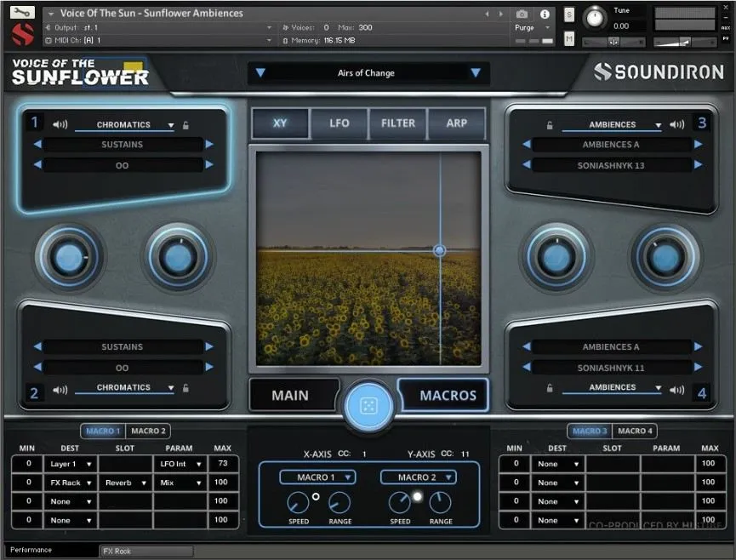
Task: Click the XY pad cursor handle
Action: [x=439, y=251]
